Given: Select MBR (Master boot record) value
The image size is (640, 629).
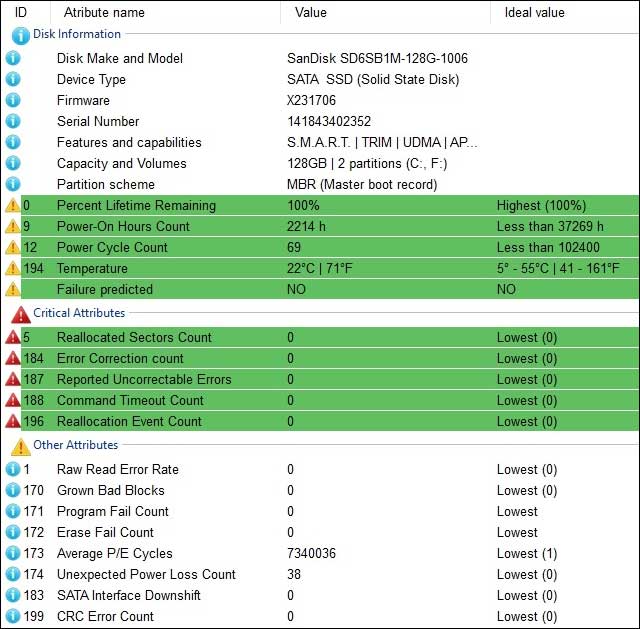Looking at the screenshot, I should pos(362,184).
